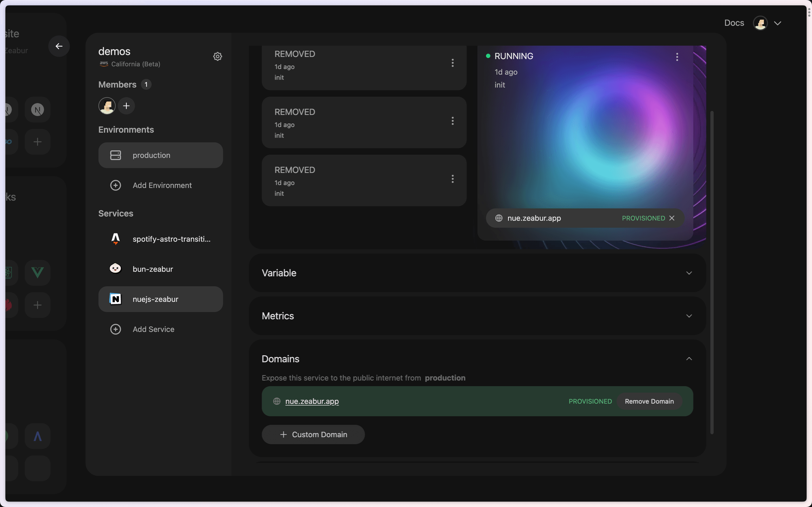Screen dimensions: 812x507
Task: Click the vertical scrollbar of service panel
Action: coord(712,272)
